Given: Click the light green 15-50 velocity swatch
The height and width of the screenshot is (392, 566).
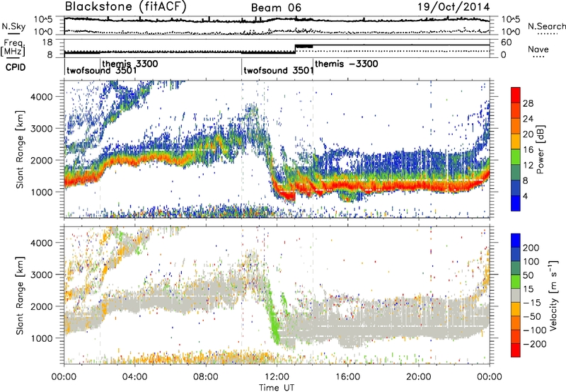Looking at the screenshot, I should coord(516,282).
